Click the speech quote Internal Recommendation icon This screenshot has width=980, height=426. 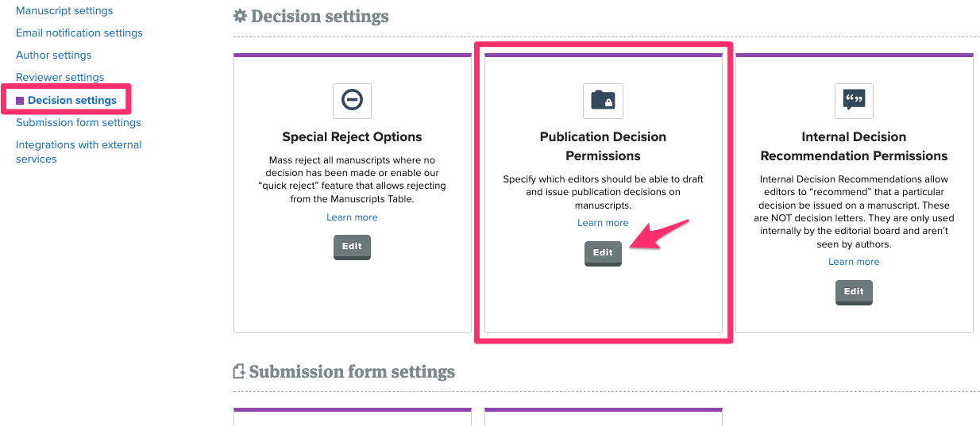(x=854, y=101)
